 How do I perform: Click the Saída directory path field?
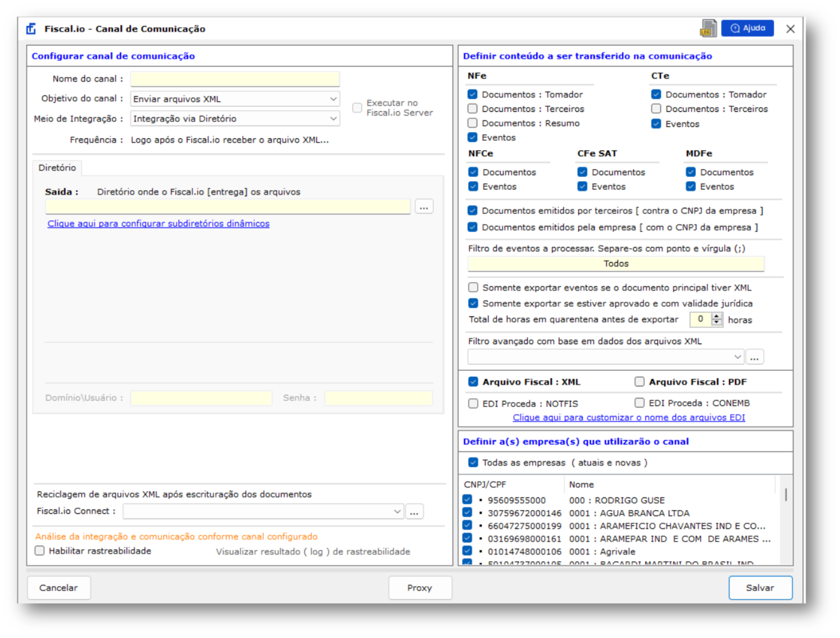coord(228,207)
